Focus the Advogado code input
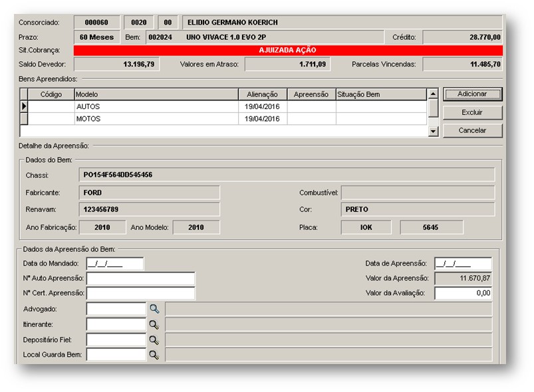534x392 pixels. tap(116, 309)
